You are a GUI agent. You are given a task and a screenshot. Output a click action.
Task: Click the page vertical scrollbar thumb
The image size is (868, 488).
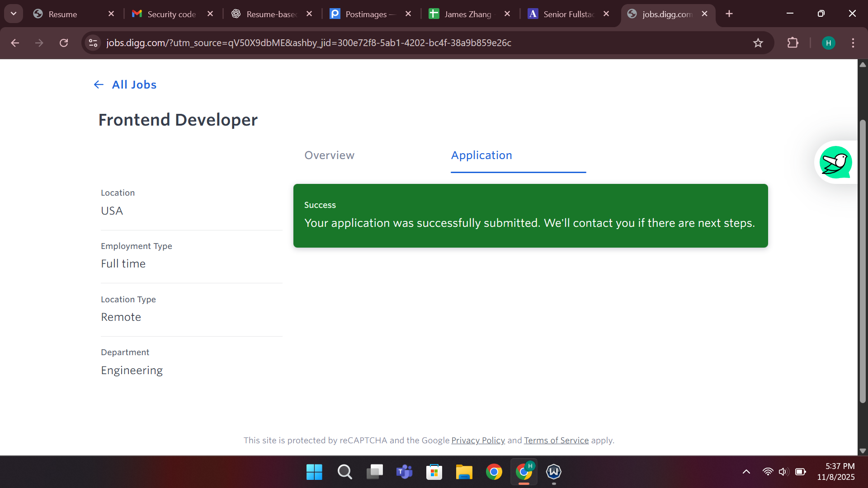point(863,262)
